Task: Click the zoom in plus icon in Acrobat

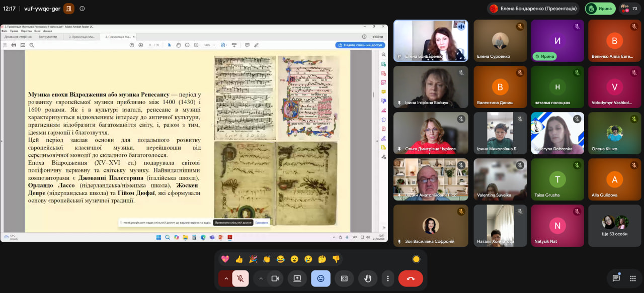Action: click(196, 45)
